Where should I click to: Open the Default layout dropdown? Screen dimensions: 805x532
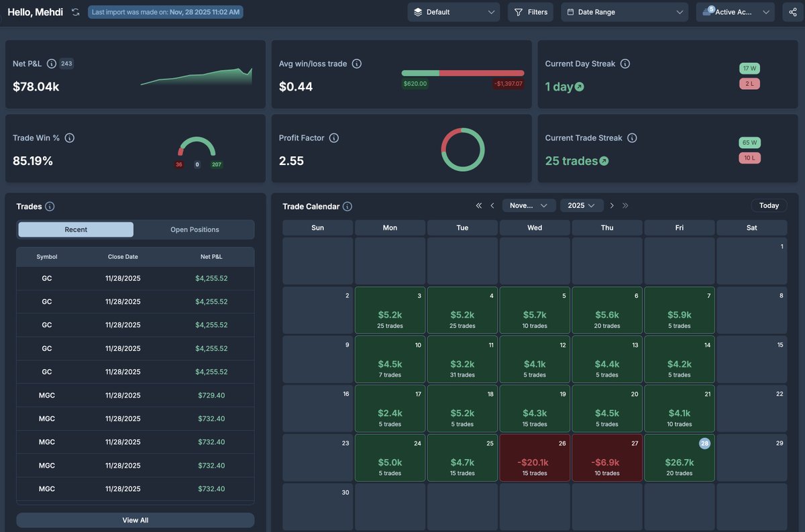(x=453, y=11)
